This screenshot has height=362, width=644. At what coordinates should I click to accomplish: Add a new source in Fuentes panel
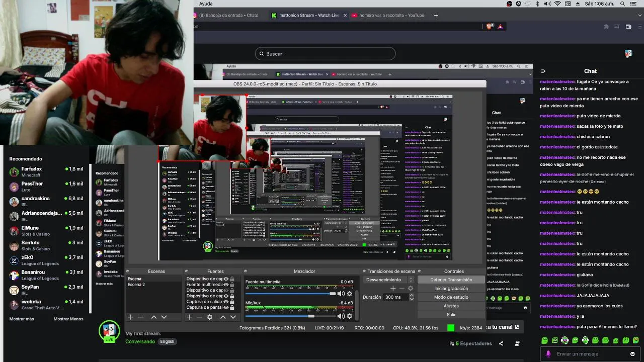[x=190, y=317]
